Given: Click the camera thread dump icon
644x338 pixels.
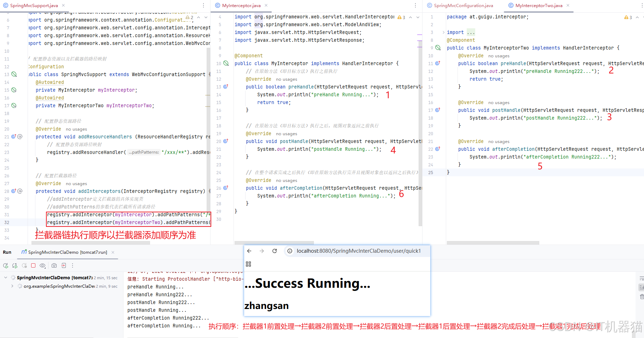Looking at the screenshot, I should 54,265.
